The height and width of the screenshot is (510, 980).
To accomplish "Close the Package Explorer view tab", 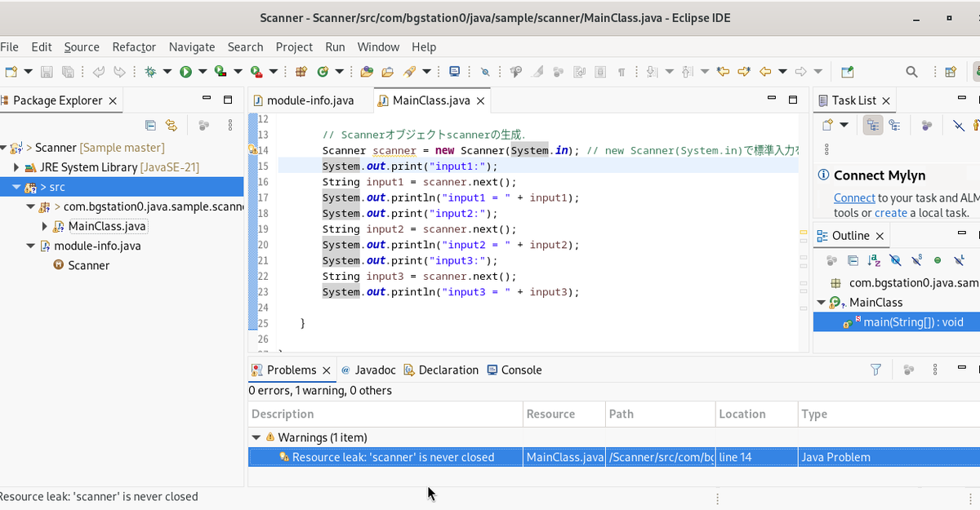I will (x=113, y=101).
